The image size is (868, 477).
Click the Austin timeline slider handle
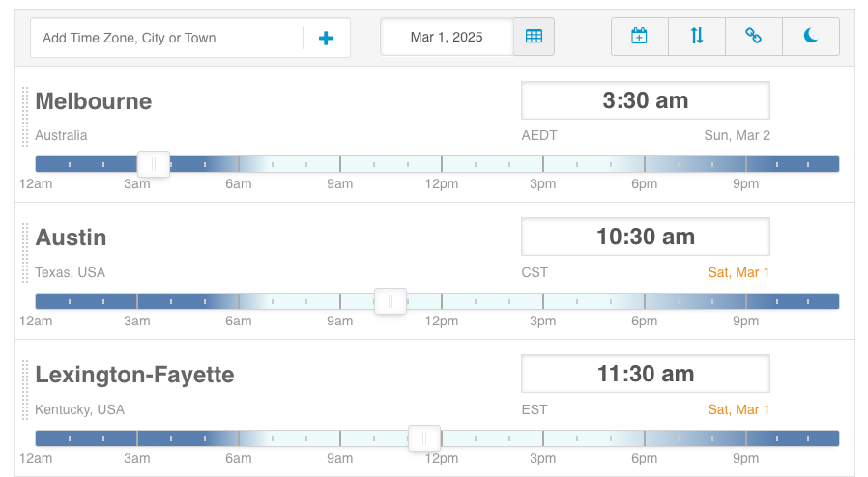391,301
